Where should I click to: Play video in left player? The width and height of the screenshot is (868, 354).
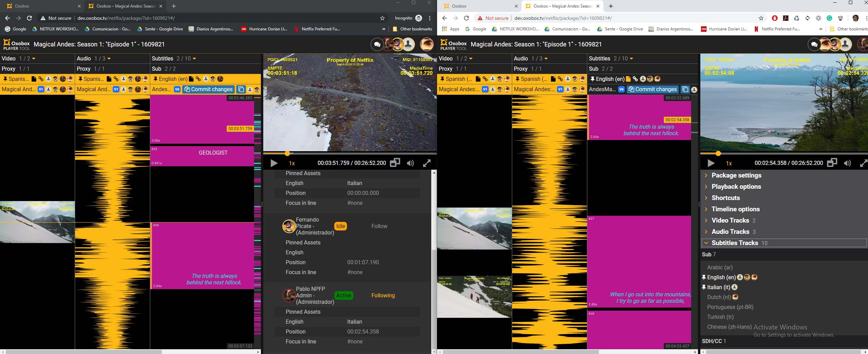click(274, 163)
